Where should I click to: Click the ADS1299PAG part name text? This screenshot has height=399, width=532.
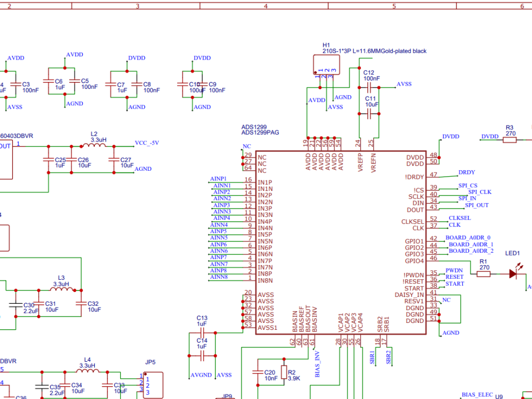(260, 132)
